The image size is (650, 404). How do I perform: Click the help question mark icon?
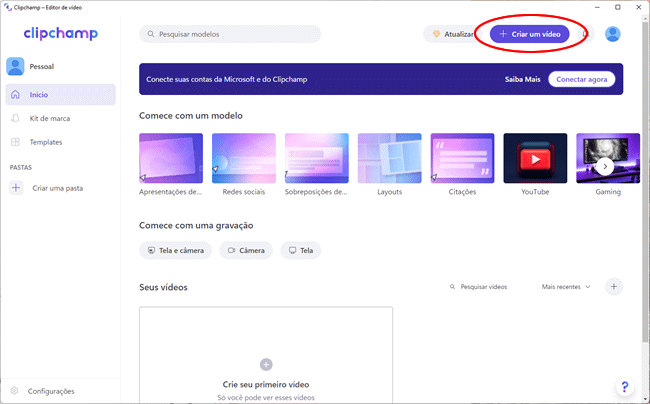coord(624,386)
